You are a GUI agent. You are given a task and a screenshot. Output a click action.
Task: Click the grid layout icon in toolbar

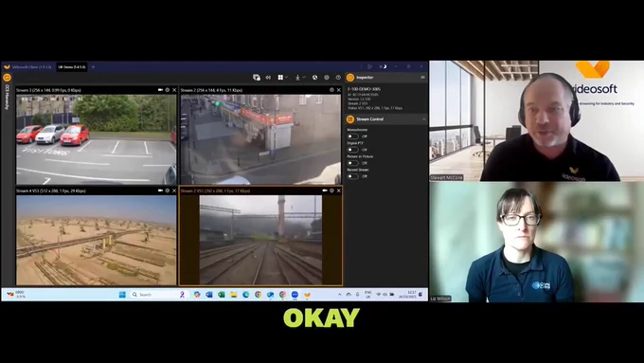pos(280,78)
